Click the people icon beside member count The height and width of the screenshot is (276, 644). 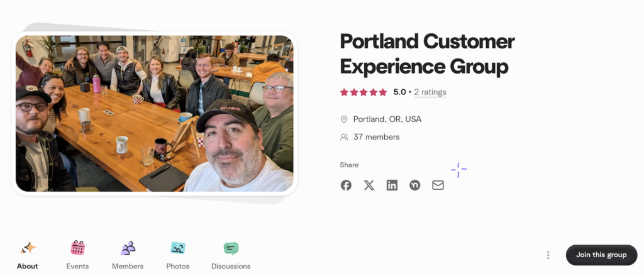click(x=344, y=137)
